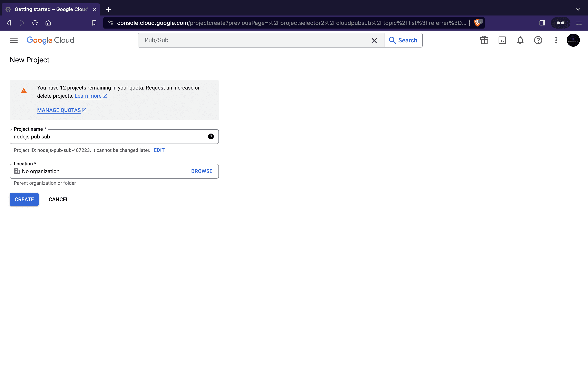588x367 pixels.
Task: Click the EDIT project ID link
Action: [159, 150]
